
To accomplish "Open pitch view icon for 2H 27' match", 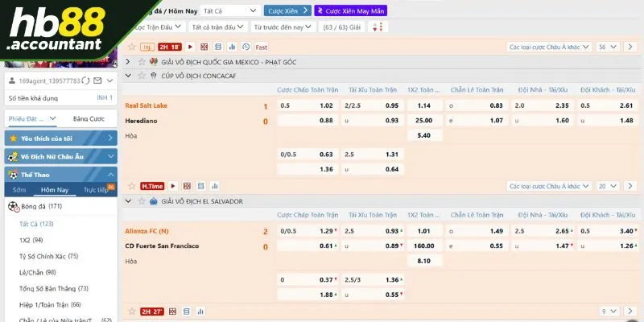I will pyautogui.click(x=173, y=312).
